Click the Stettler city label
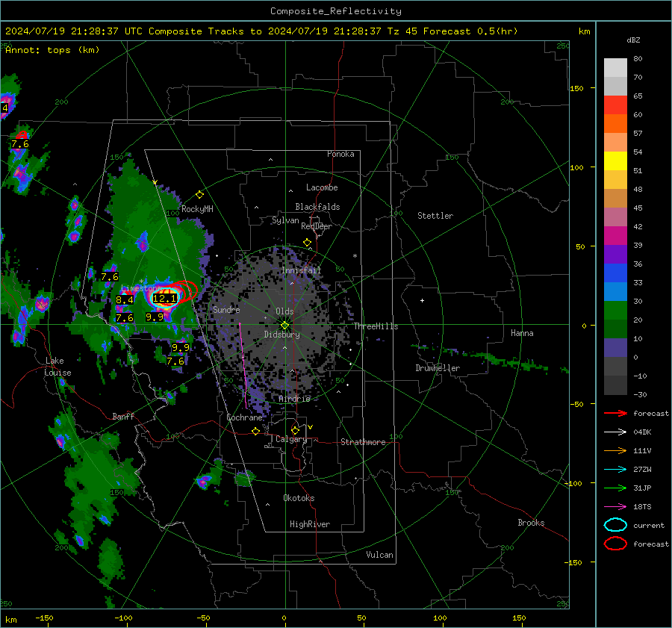 click(x=435, y=216)
